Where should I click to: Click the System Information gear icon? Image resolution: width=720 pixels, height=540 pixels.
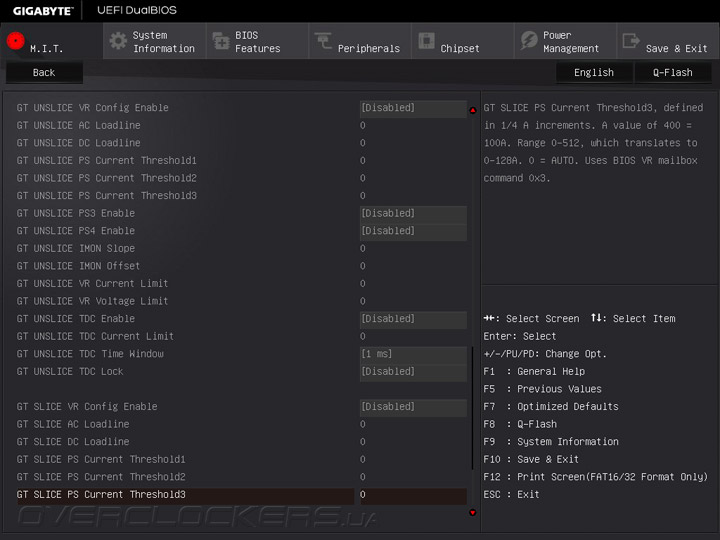[118, 41]
